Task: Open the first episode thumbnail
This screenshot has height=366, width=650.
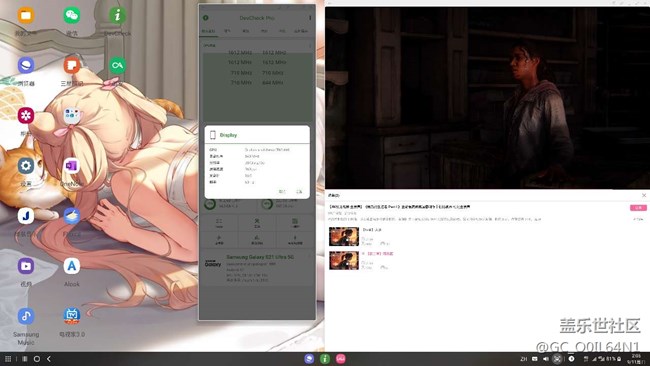Action: (x=344, y=237)
